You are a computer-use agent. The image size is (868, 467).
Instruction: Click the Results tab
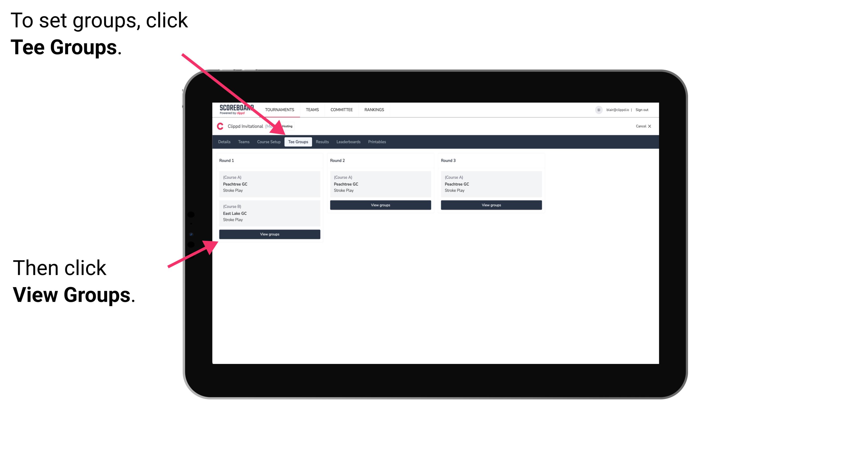coord(321,142)
